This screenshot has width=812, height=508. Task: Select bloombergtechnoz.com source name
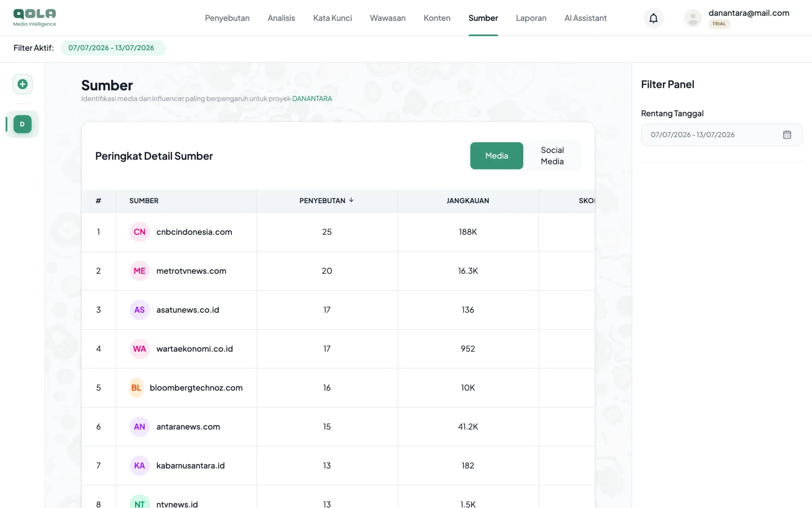[x=196, y=388]
